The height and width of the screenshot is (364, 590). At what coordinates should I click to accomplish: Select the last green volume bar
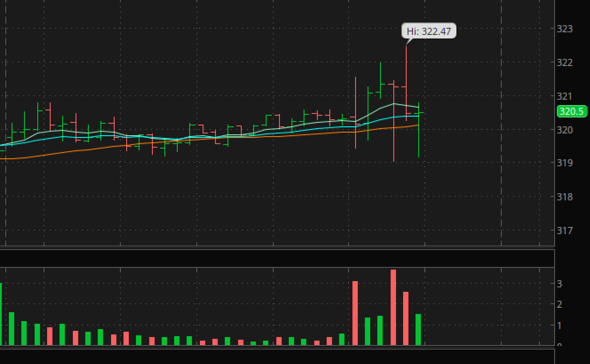pyautogui.click(x=418, y=329)
